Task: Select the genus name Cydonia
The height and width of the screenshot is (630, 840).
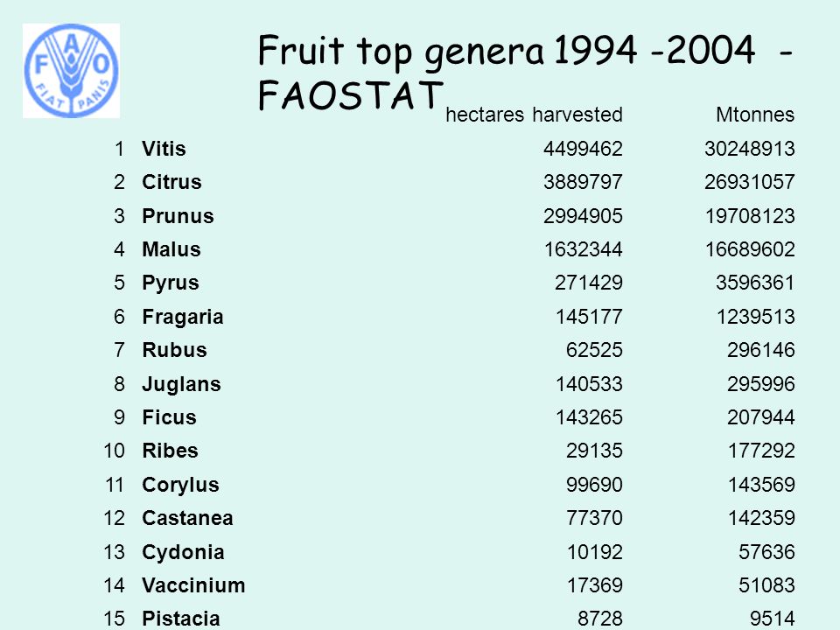Action: click(183, 553)
